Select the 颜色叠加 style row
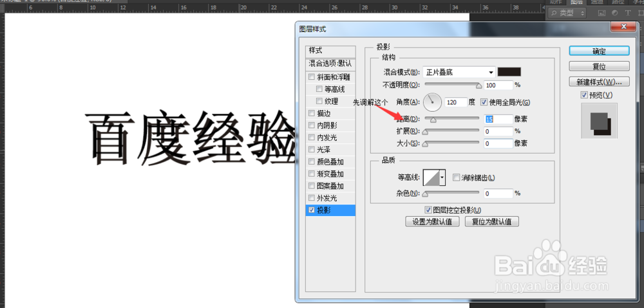644x308 pixels. coord(330,161)
